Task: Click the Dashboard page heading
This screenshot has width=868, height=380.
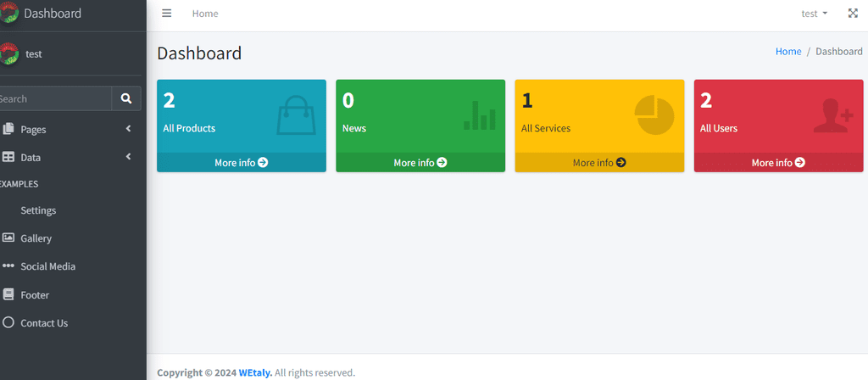Action: [x=199, y=53]
